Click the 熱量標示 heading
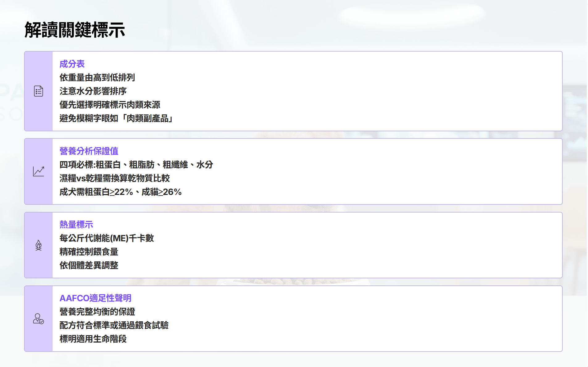588x367 pixels. pos(76,225)
